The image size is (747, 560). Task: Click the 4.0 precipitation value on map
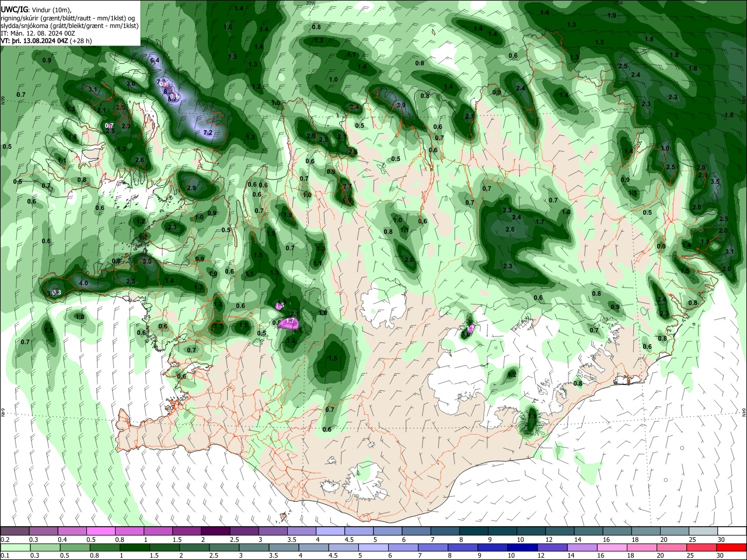[x=83, y=283]
